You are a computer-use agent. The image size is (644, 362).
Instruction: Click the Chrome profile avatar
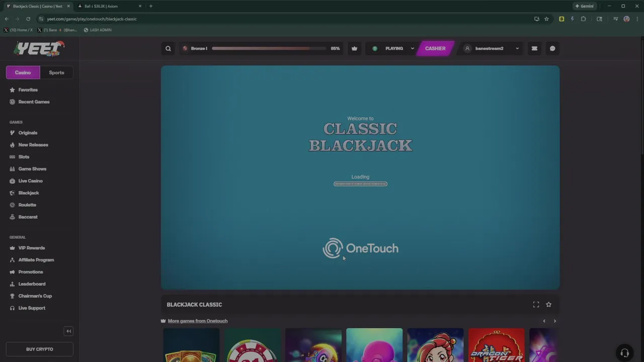point(626,19)
